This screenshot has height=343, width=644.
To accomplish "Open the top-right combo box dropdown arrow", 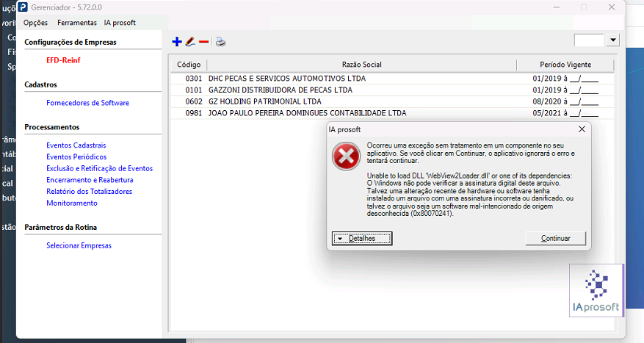I will click(x=612, y=40).
